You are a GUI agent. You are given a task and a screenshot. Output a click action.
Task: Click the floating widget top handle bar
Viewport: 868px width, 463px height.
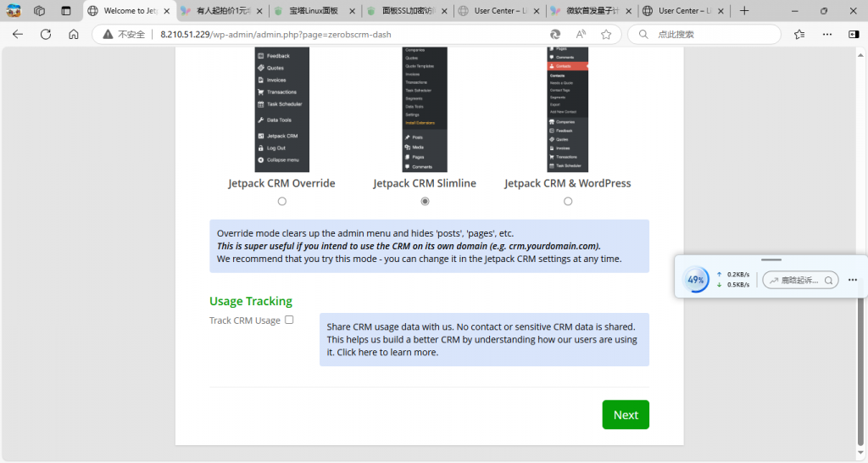(771, 259)
